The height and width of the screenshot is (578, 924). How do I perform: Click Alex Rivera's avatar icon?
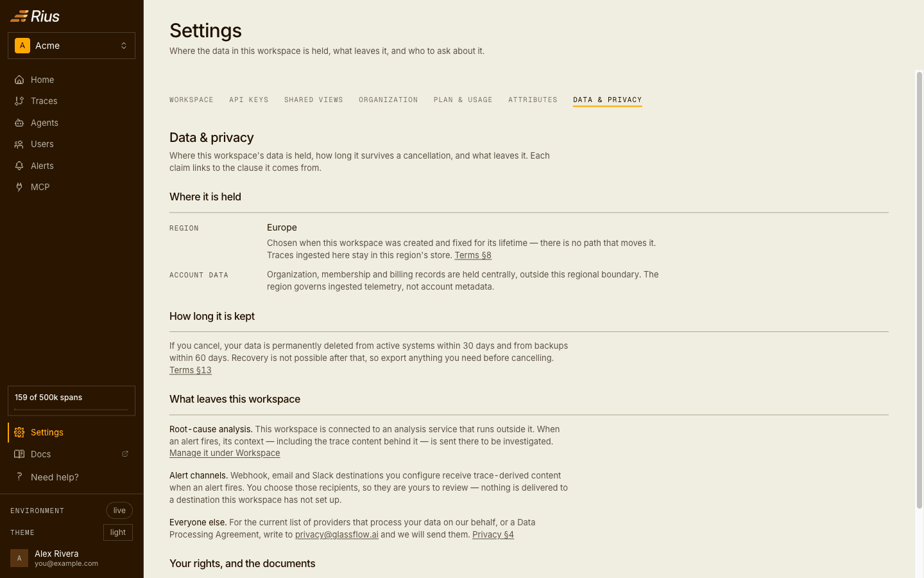(x=19, y=558)
